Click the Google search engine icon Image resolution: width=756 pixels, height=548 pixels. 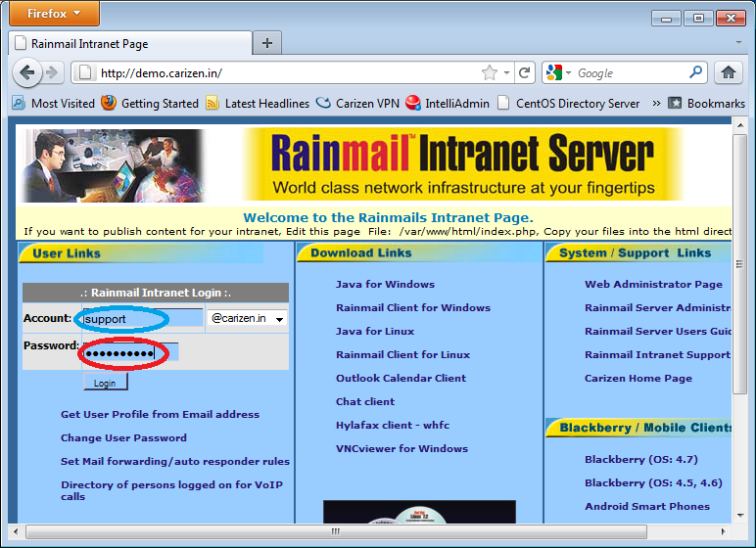tap(554, 72)
